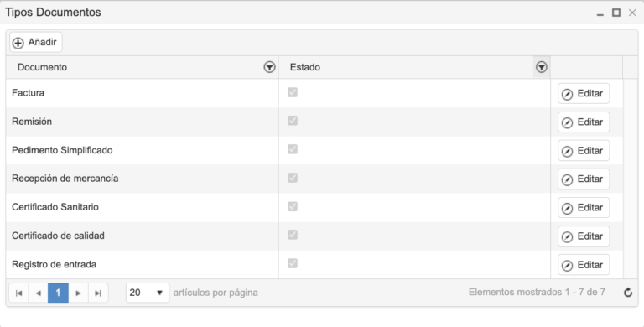Go to the next page arrow

78,293
